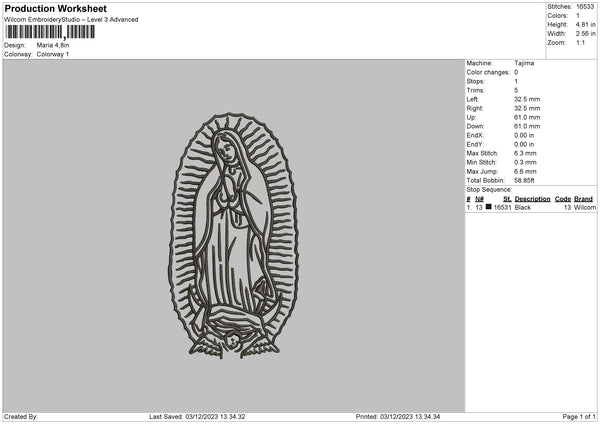Screen dimensions: 600x424
Task: Click the Left value 32.5 mm
Action: [527, 99]
